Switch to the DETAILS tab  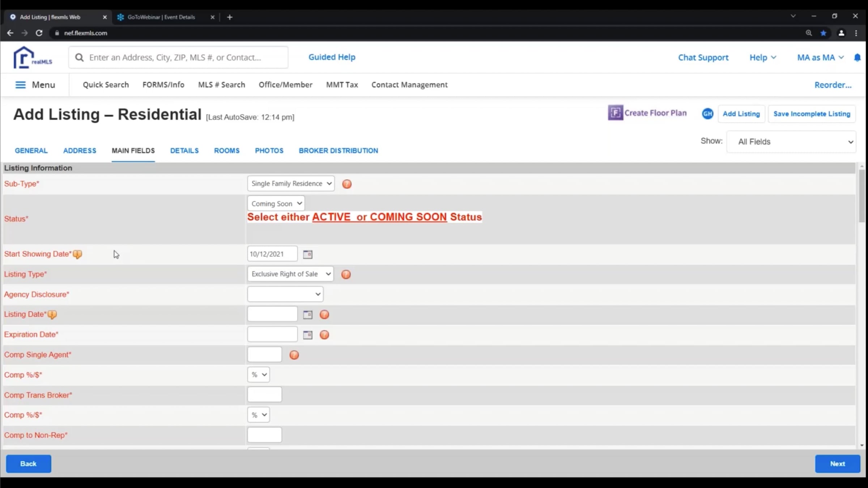[x=184, y=151]
